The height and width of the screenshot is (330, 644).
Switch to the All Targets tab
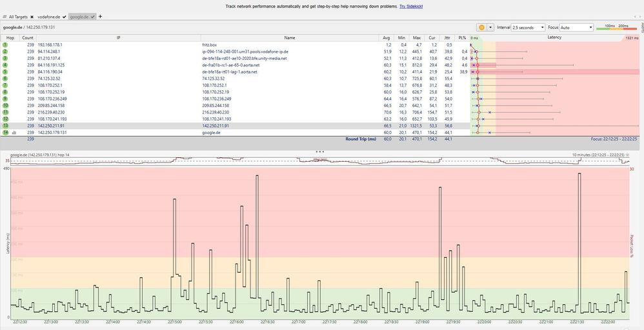point(18,17)
